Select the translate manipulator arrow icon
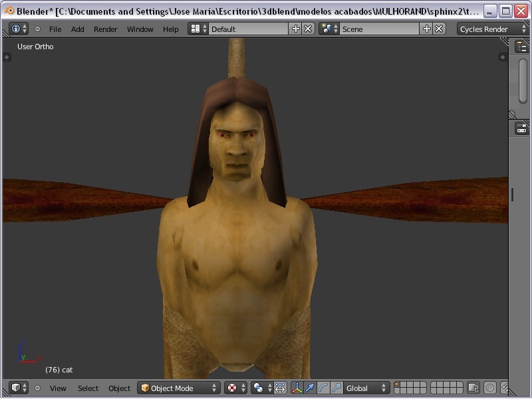Screen dimensions: 532x399 [x=310, y=388]
